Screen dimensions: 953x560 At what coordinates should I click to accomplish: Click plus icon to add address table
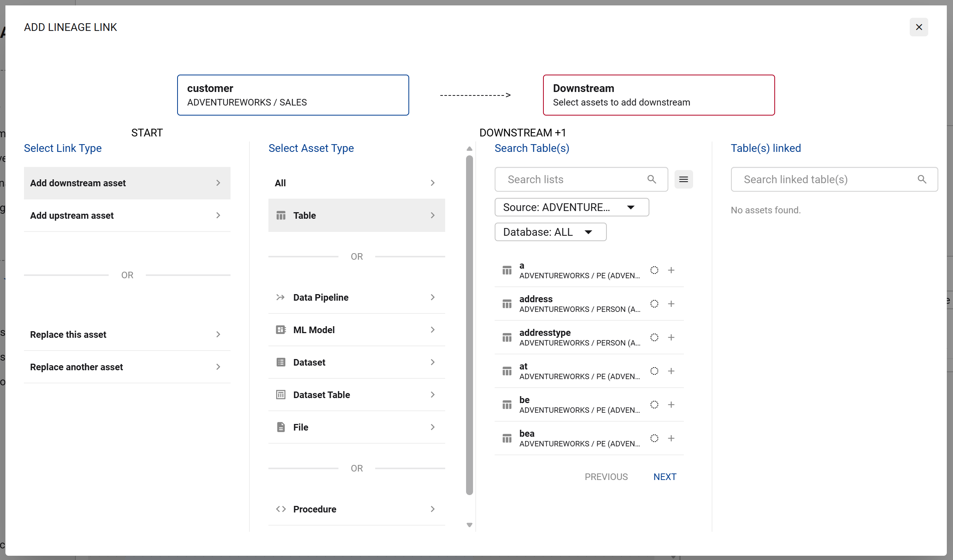pos(671,304)
